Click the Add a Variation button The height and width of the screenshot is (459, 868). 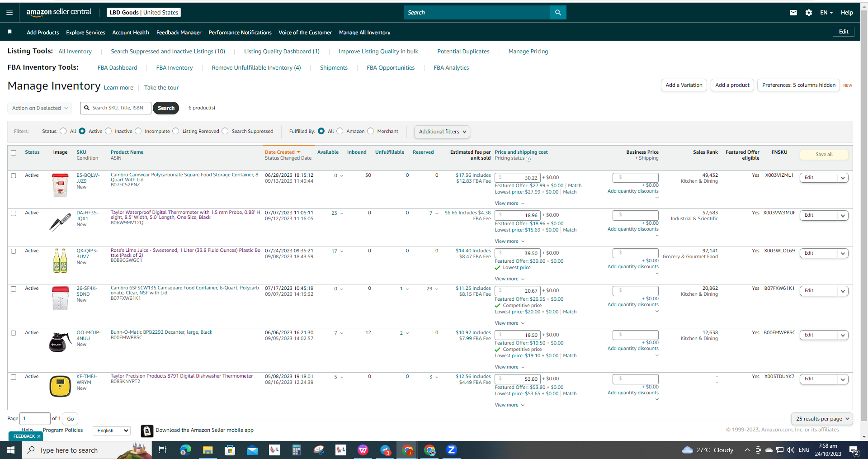coord(684,85)
